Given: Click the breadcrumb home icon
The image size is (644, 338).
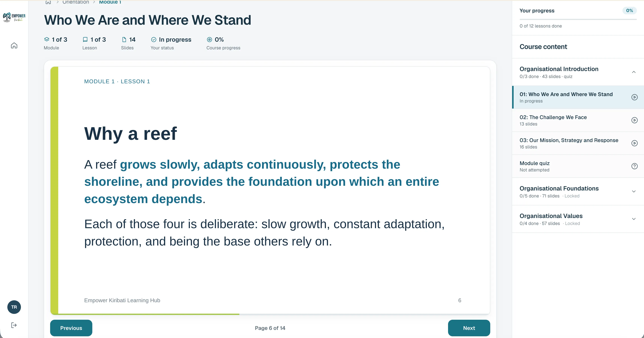Looking at the screenshot, I should (48, 2).
